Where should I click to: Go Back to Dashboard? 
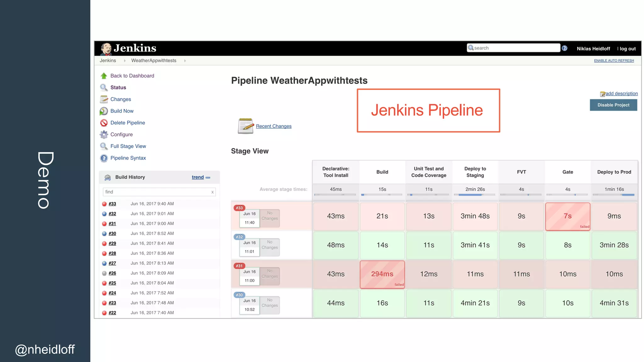[132, 76]
